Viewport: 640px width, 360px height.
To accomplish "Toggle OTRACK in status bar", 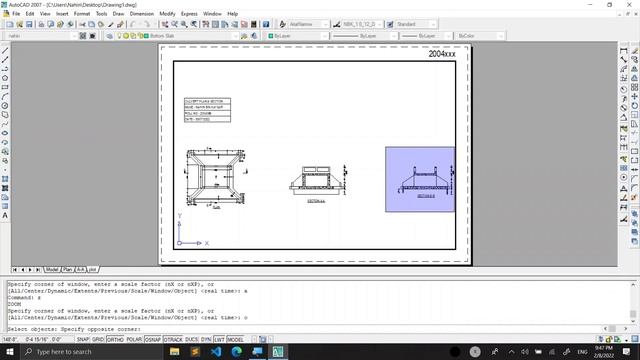I will pyautogui.click(x=173, y=339).
